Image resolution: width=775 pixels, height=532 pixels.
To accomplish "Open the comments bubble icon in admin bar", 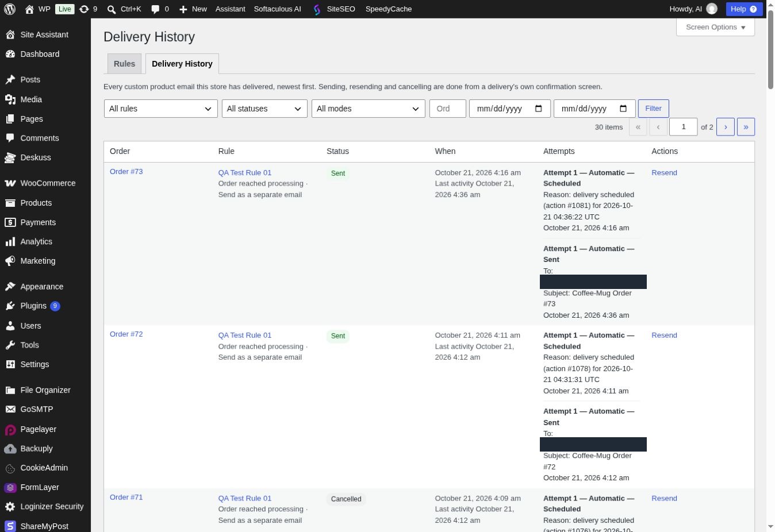I will click(155, 9).
